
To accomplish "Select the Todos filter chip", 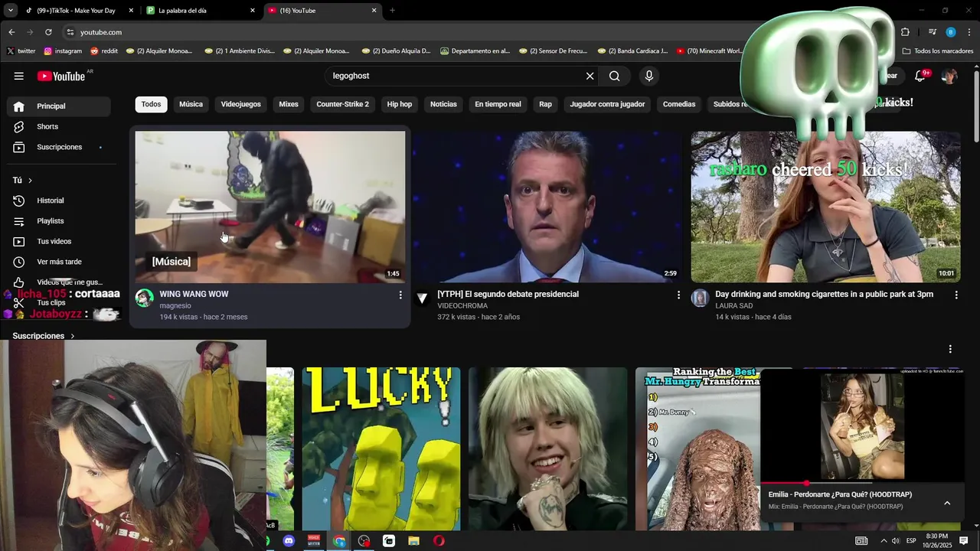I will click(151, 104).
